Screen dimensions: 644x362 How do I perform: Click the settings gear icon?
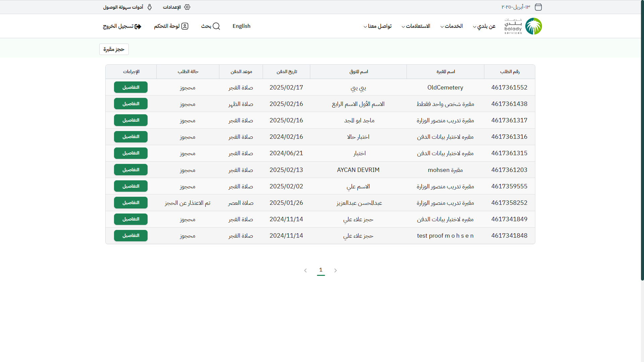point(187,7)
